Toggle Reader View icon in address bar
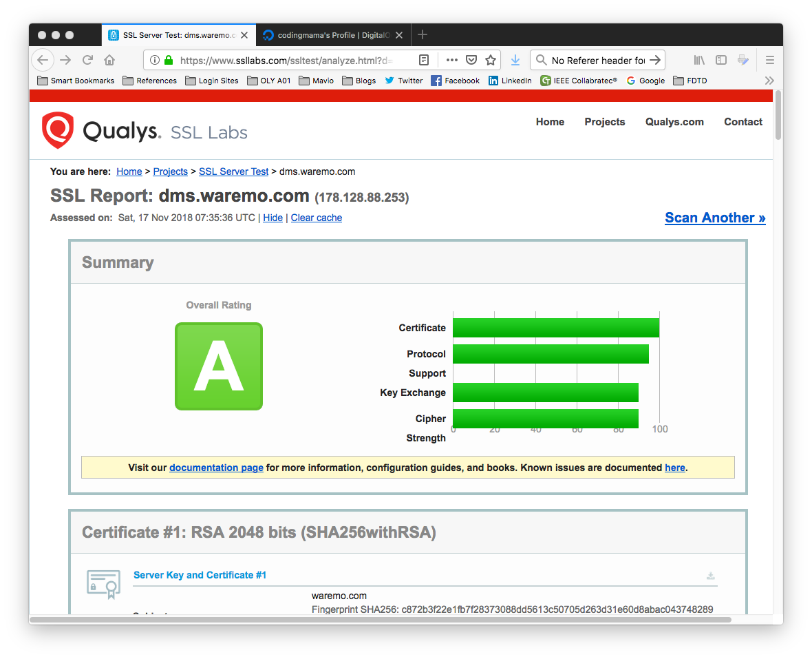 pos(424,60)
